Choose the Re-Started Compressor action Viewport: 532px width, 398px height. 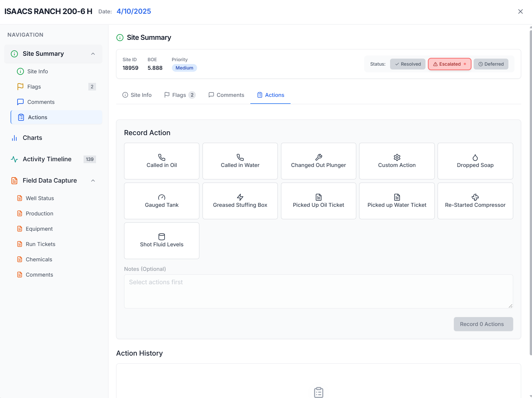pos(475,201)
